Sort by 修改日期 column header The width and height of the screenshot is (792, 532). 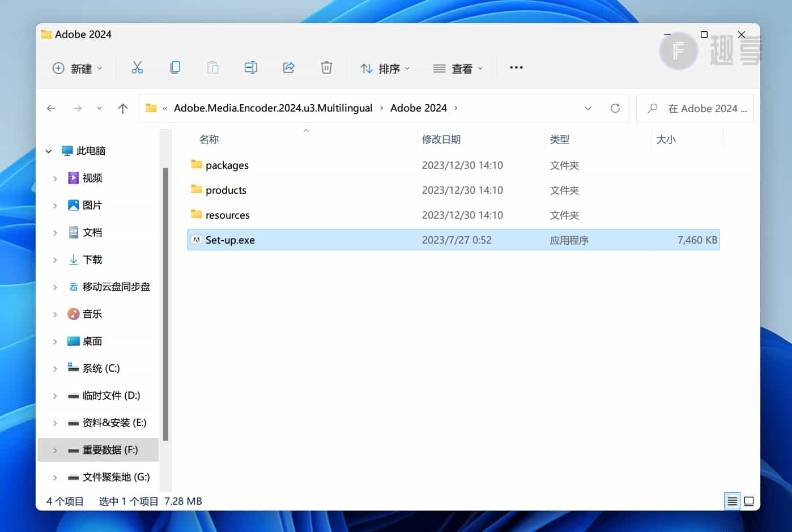click(x=441, y=139)
